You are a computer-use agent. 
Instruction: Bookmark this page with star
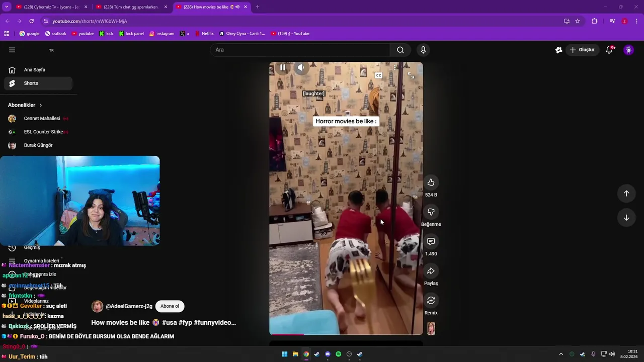coord(578,21)
